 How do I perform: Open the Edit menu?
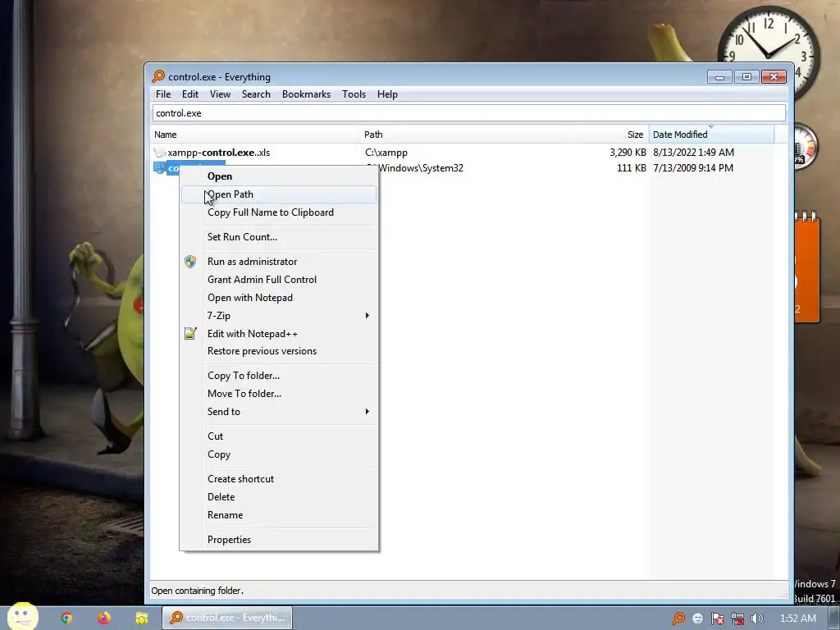(x=190, y=94)
